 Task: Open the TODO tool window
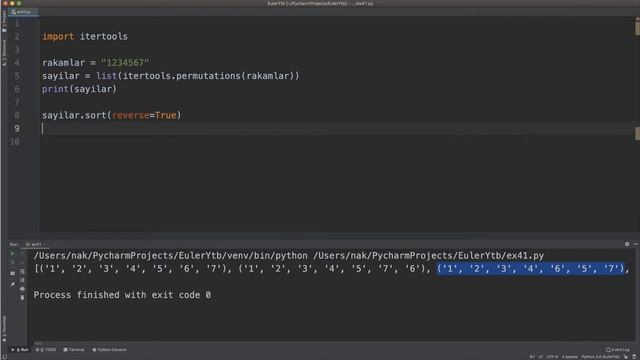pyautogui.click(x=46, y=350)
